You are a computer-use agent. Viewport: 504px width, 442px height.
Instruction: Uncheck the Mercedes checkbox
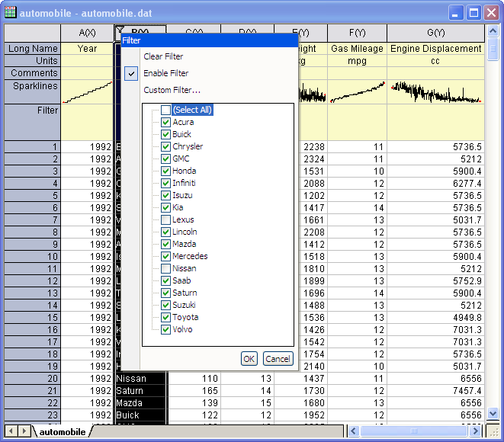[x=165, y=256]
